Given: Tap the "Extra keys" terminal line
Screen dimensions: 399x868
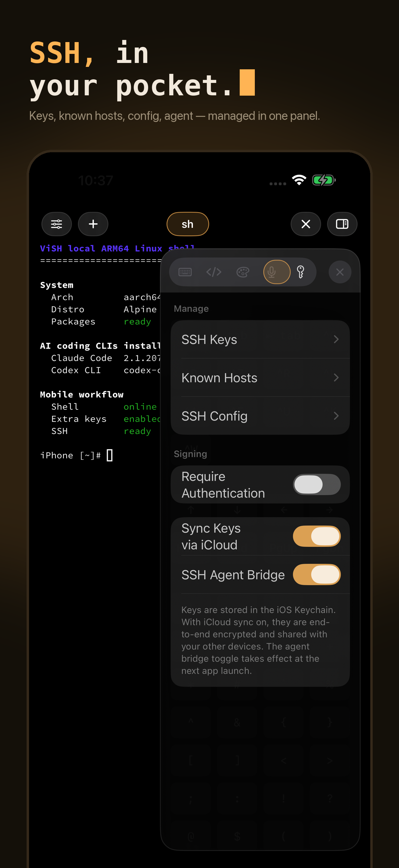Looking at the screenshot, I should click(x=79, y=419).
